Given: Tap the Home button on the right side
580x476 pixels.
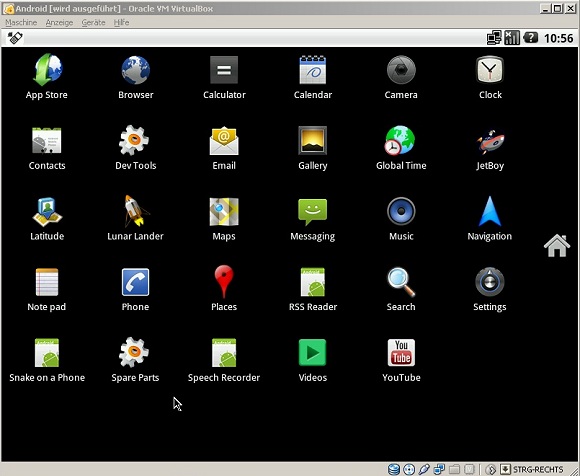Looking at the screenshot, I should (x=557, y=245).
